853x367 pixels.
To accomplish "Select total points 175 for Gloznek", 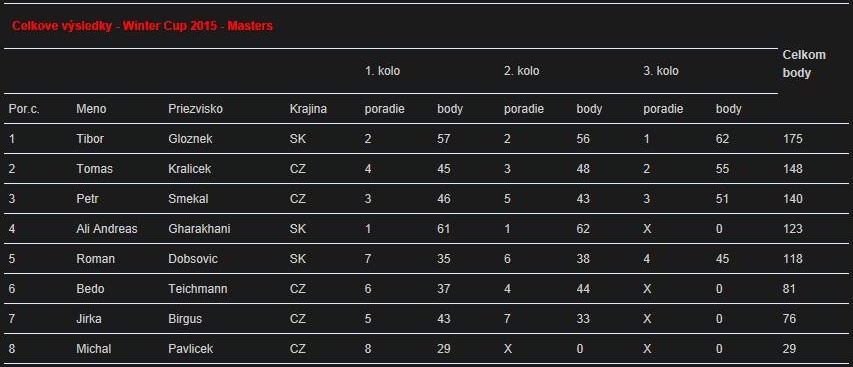I will click(793, 139).
